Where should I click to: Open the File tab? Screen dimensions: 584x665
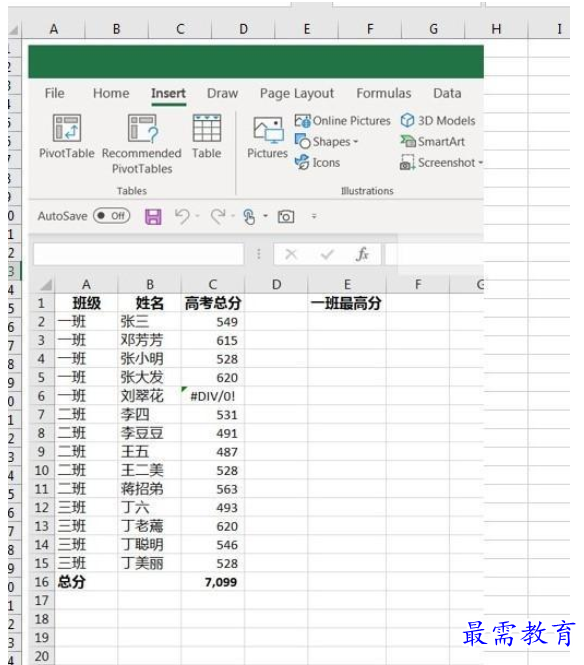55,93
